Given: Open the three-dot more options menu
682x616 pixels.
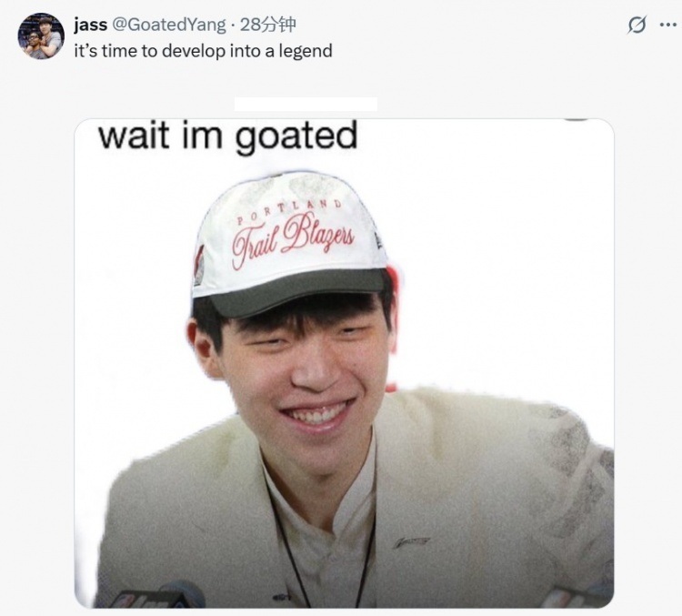Looking at the screenshot, I should click(x=667, y=25).
